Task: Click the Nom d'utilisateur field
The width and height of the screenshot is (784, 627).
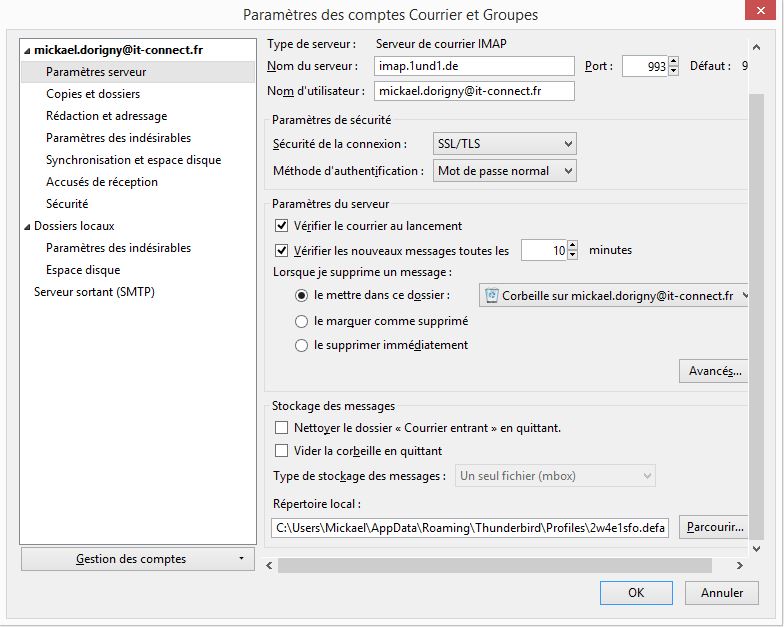Action: [x=474, y=91]
